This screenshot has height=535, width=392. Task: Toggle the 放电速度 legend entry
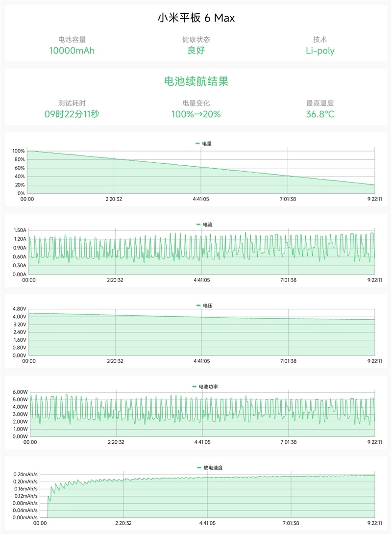point(210,468)
